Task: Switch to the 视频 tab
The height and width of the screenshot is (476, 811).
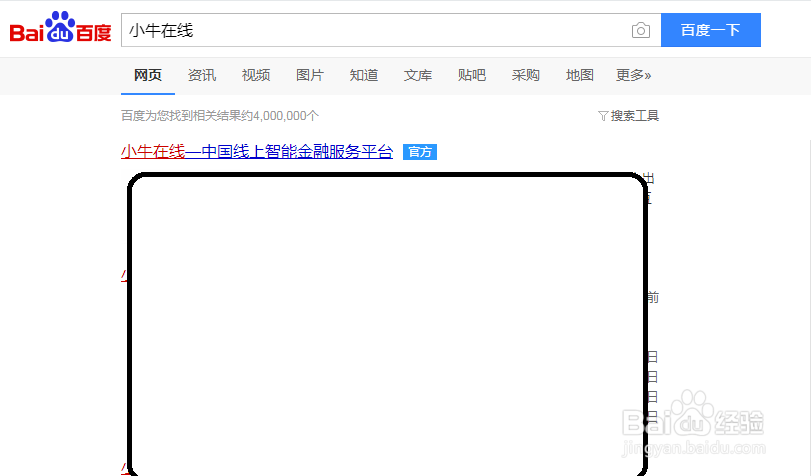Action: (x=256, y=76)
